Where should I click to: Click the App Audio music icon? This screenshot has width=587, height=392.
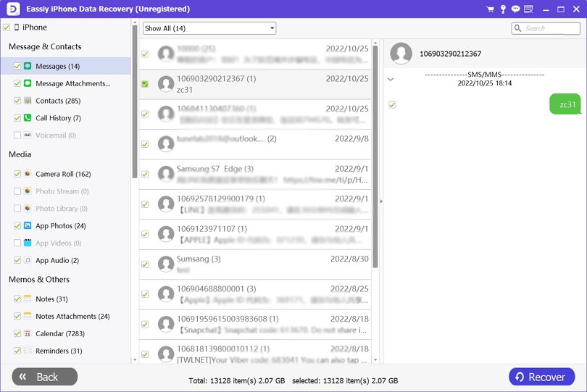pyautogui.click(x=28, y=260)
